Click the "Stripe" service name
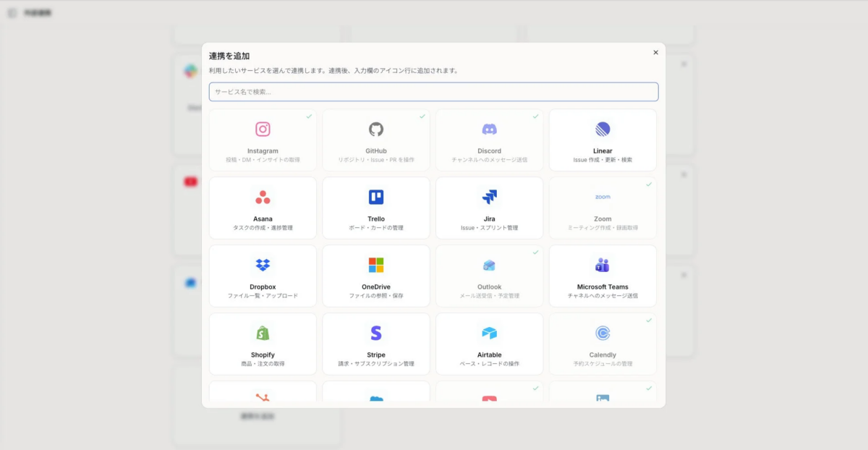 tap(376, 355)
